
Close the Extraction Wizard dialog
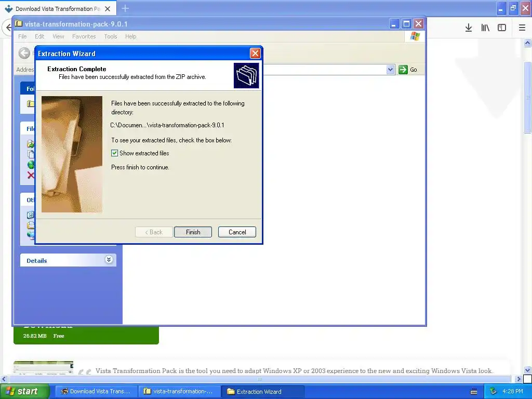[x=255, y=54]
